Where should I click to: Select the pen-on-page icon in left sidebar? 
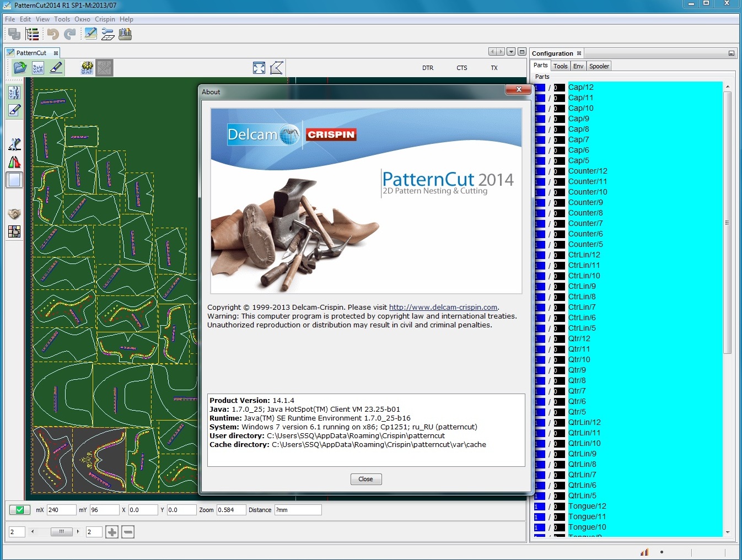[14, 110]
